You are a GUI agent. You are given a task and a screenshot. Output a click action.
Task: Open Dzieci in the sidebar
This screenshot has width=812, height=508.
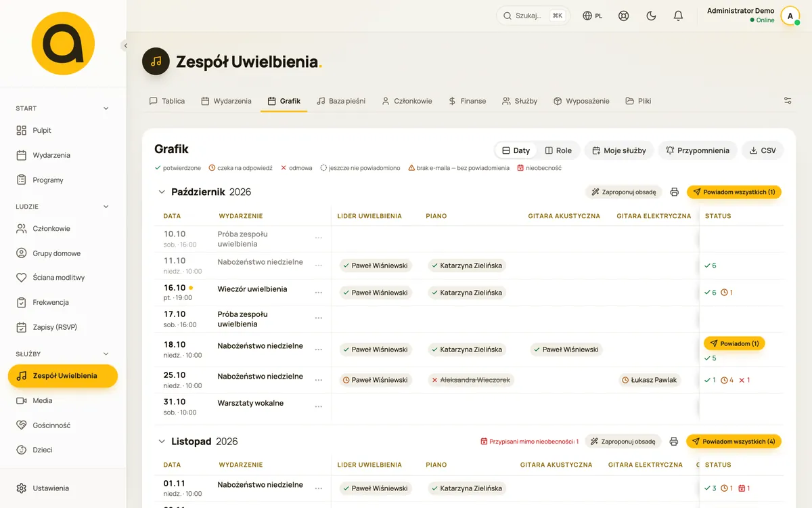click(63, 450)
